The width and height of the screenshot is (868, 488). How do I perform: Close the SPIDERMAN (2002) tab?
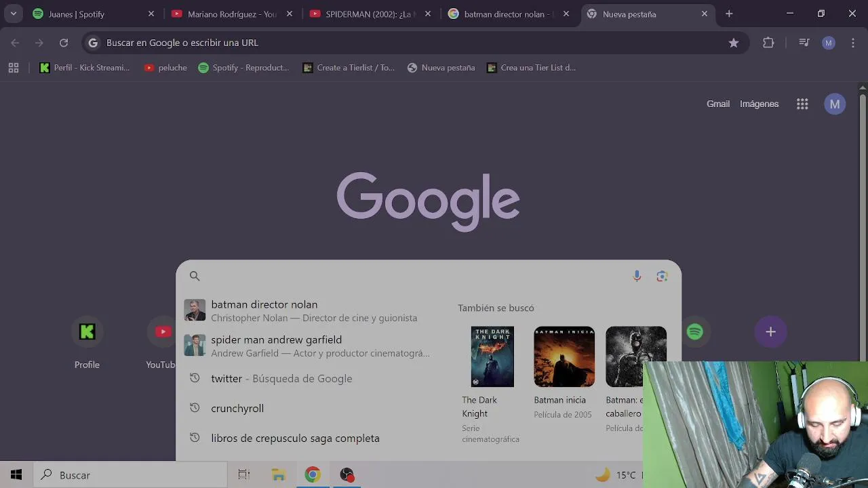pos(428,14)
